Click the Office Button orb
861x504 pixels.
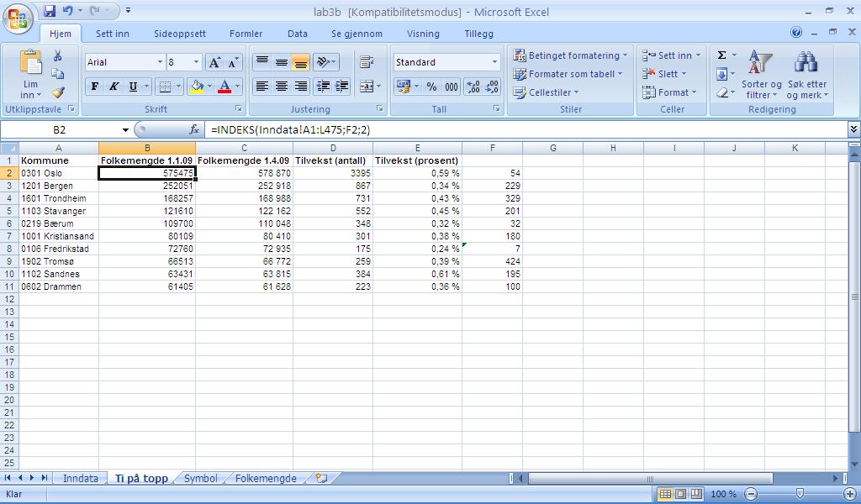pyautogui.click(x=18, y=18)
